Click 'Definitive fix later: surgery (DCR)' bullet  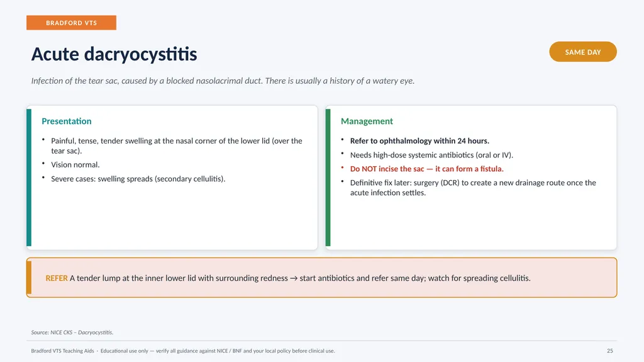tap(473, 188)
